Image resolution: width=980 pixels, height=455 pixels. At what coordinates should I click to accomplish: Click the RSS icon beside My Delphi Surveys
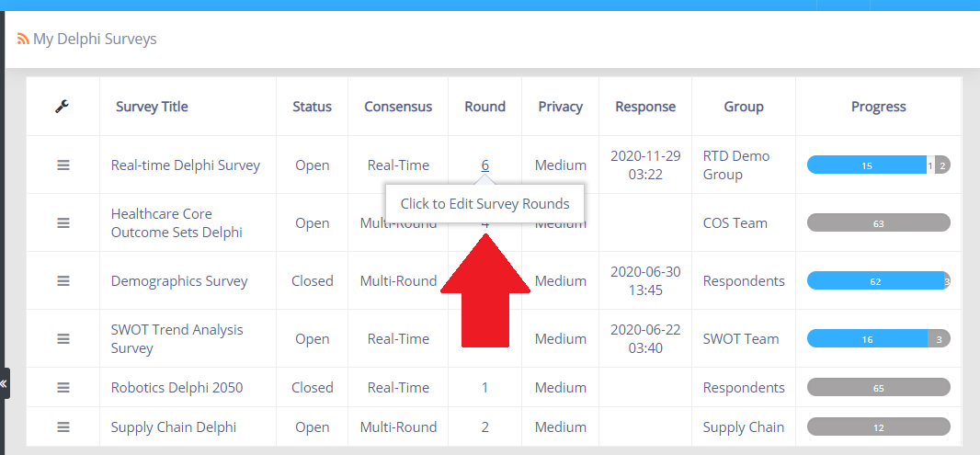23,40
